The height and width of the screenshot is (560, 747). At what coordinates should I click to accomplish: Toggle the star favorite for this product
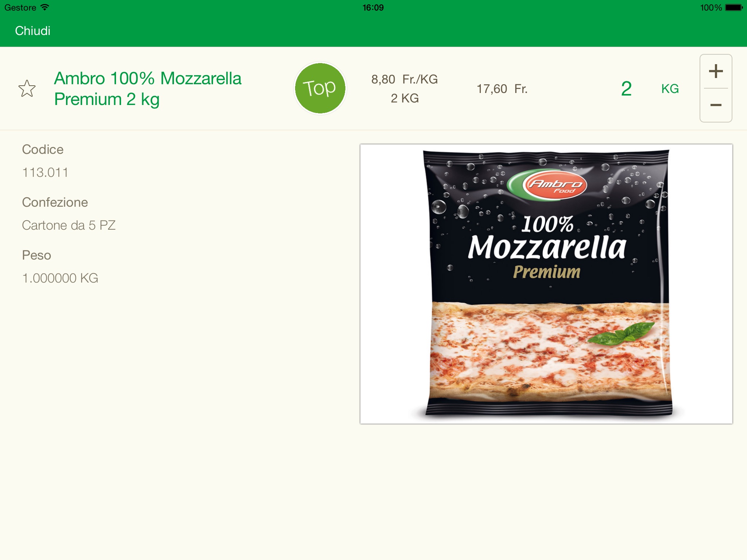click(27, 89)
